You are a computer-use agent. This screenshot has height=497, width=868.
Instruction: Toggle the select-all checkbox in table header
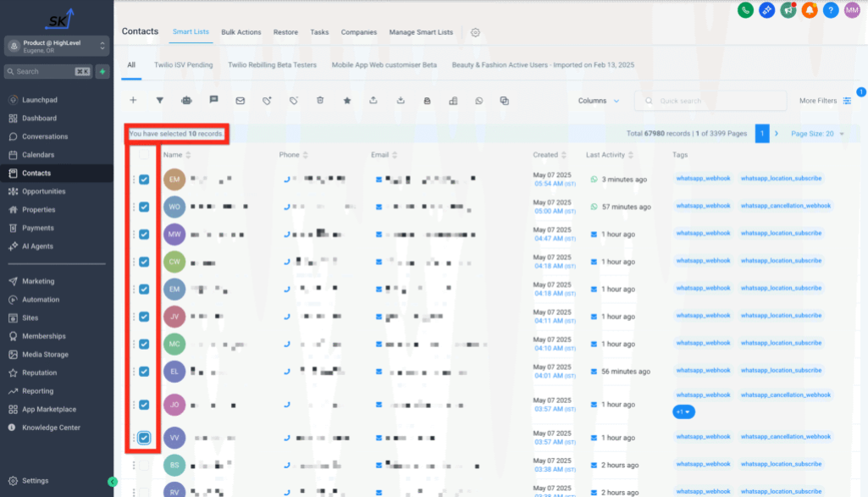tap(144, 155)
